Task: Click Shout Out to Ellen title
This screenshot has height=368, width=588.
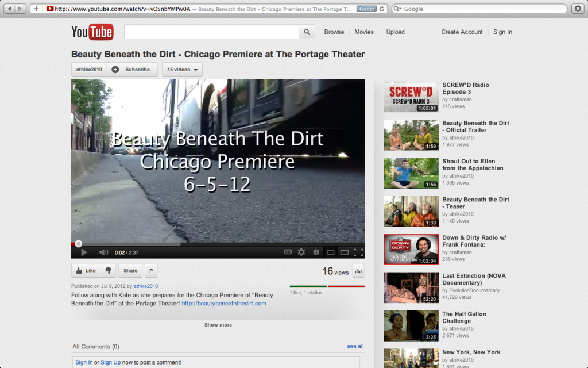Action: click(473, 164)
